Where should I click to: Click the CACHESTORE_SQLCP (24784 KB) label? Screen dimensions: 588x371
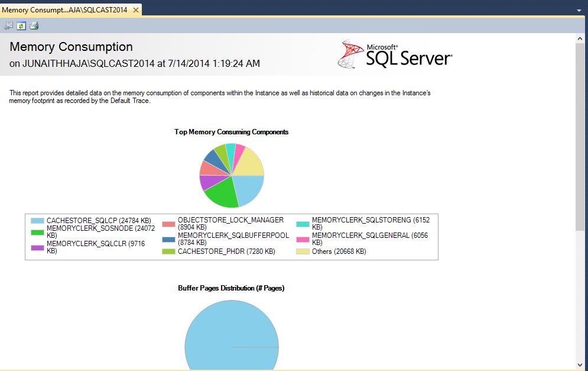[x=99, y=221]
